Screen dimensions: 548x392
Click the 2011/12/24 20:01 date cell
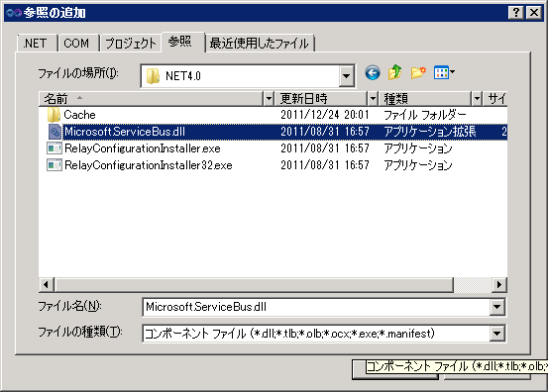pyautogui.click(x=325, y=115)
